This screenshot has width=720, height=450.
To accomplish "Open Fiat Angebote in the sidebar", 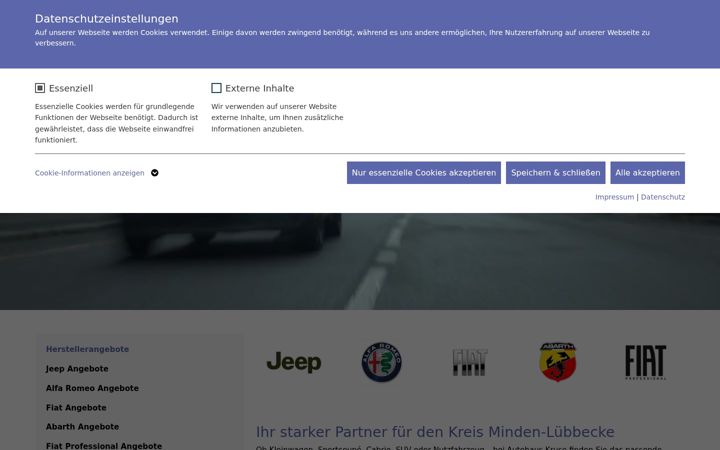I will coord(76,407).
